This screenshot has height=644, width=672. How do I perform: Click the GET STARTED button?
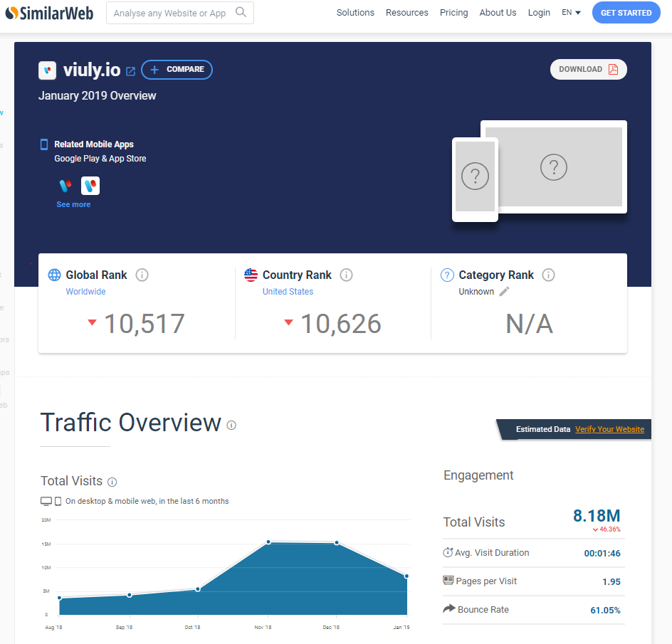click(626, 12)
